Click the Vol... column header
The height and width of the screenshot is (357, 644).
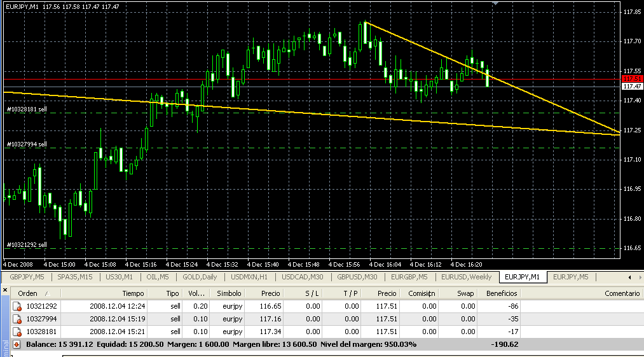pyautogui.click(x=196, y=293)
